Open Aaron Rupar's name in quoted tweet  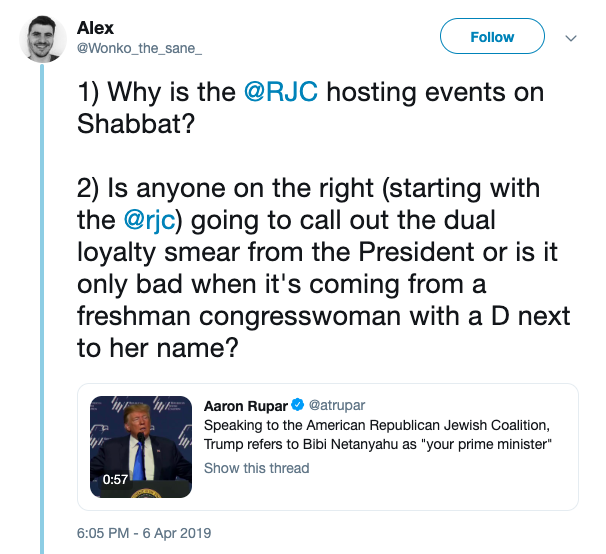(245, 406)
